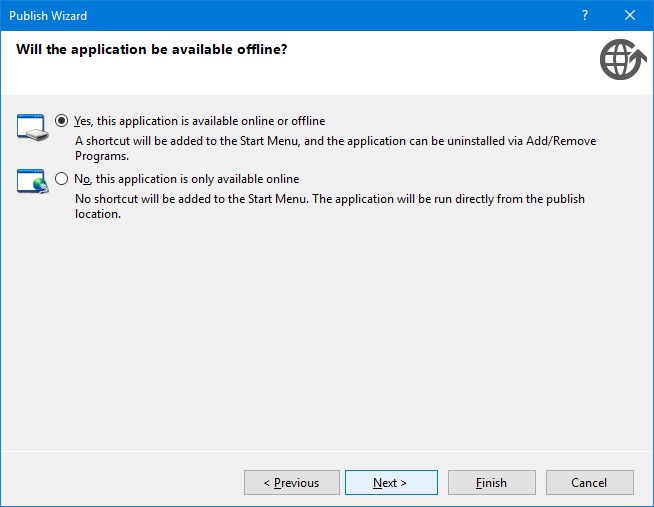This screenshot has width=654, height=507.
Task: Close the Publish Wizard window
Action: [630, 15]
